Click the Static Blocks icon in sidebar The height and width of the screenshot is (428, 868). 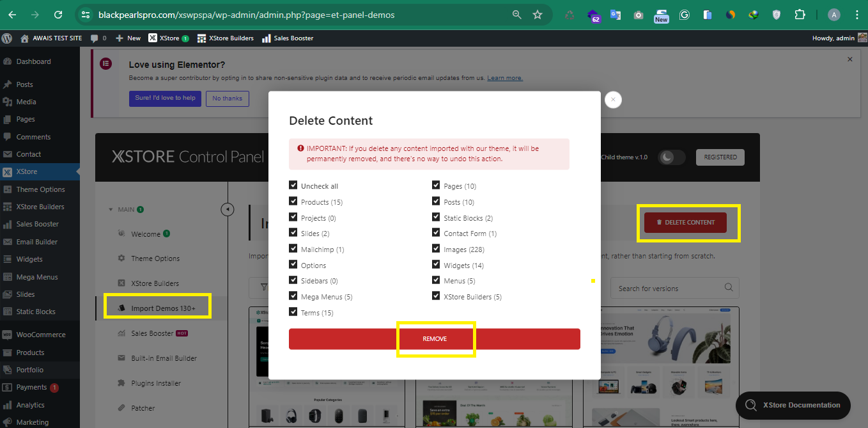click(x=8, y=312)
